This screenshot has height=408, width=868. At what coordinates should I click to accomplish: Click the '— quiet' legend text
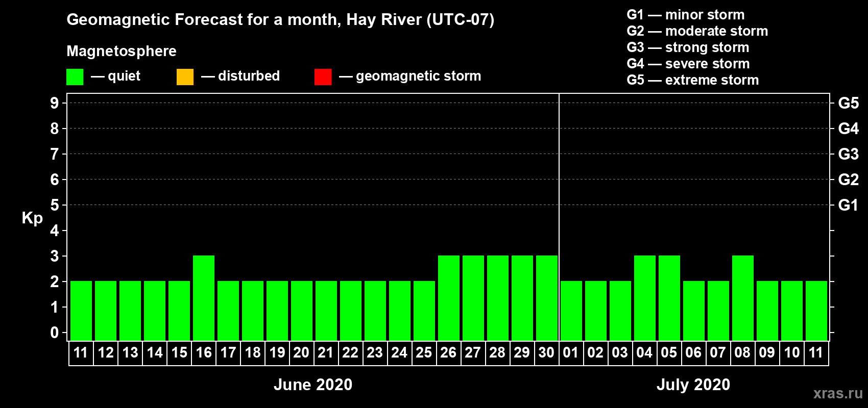(116, 76)
